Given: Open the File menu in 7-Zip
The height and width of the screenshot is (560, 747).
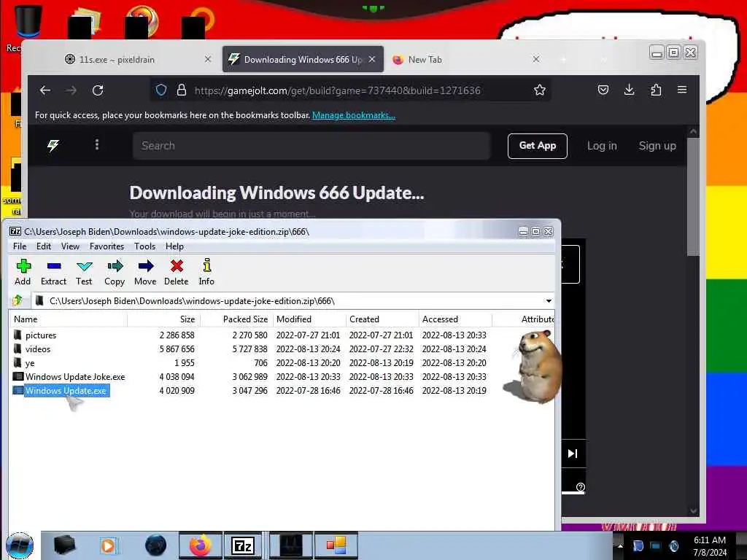Looking at the screenshot, I should (x=20, y=246).
